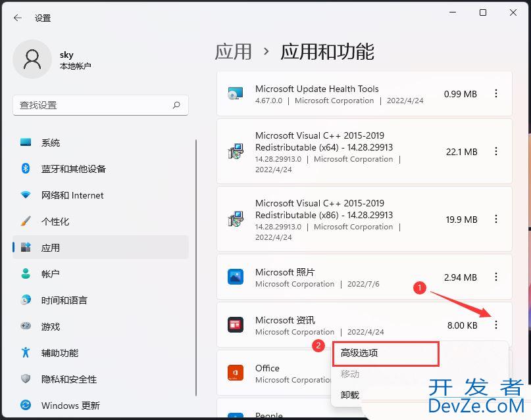Click the 帐户 person icon

point(26,273)
